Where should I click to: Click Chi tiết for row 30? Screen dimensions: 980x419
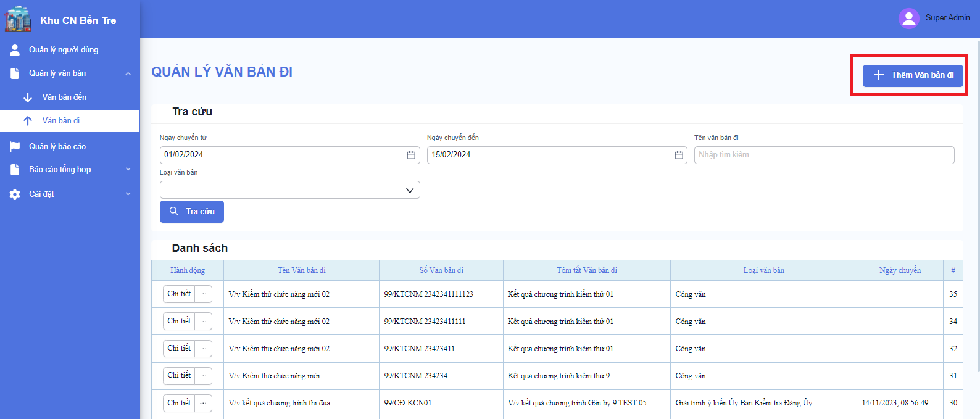(x=179, y=403)
